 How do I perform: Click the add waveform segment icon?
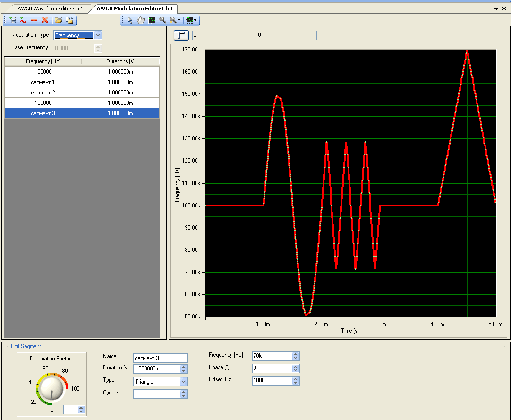point(23,20)
